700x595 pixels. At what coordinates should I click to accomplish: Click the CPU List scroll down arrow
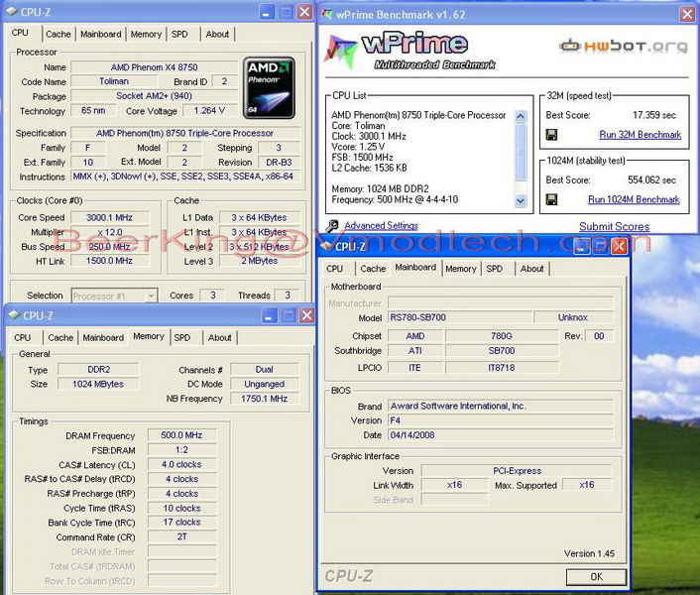click(x=521, y=201)
